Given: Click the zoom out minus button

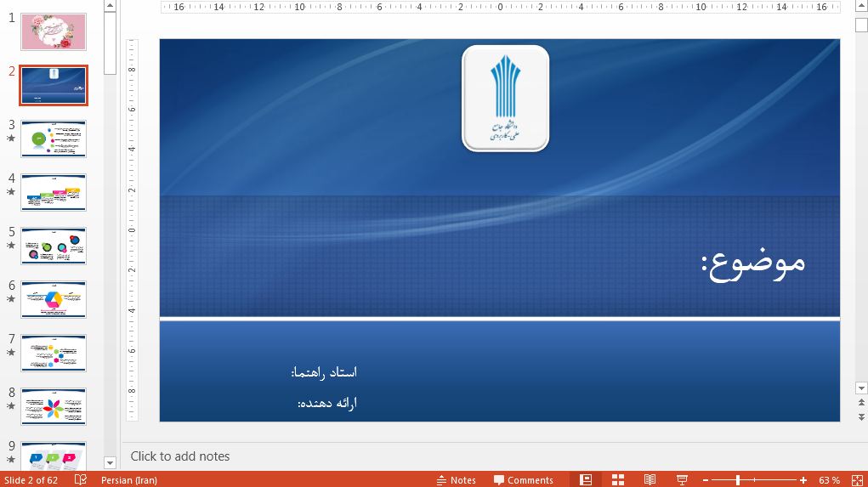Looking at the screenshot, I should (705, 480).
